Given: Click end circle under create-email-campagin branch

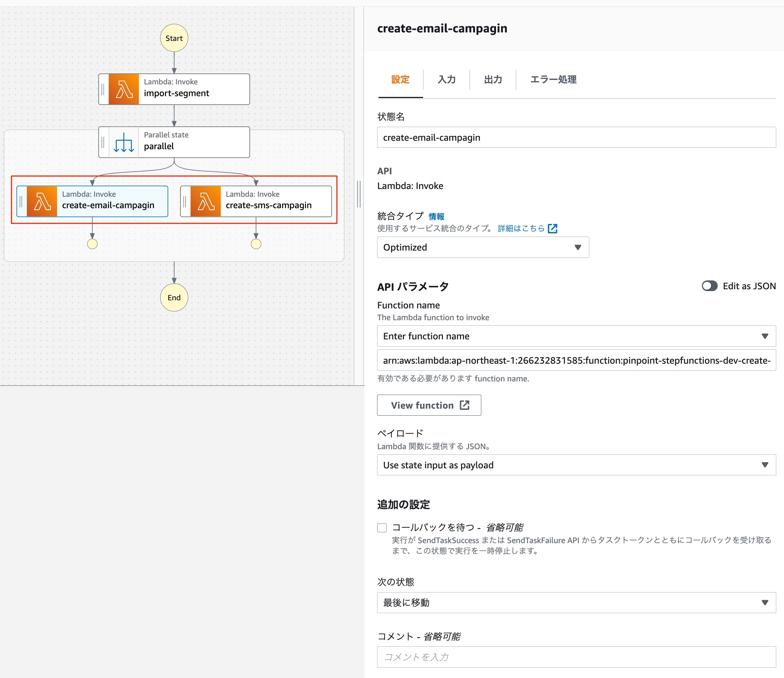Looking at the screenshot, I should coord(92,244).
